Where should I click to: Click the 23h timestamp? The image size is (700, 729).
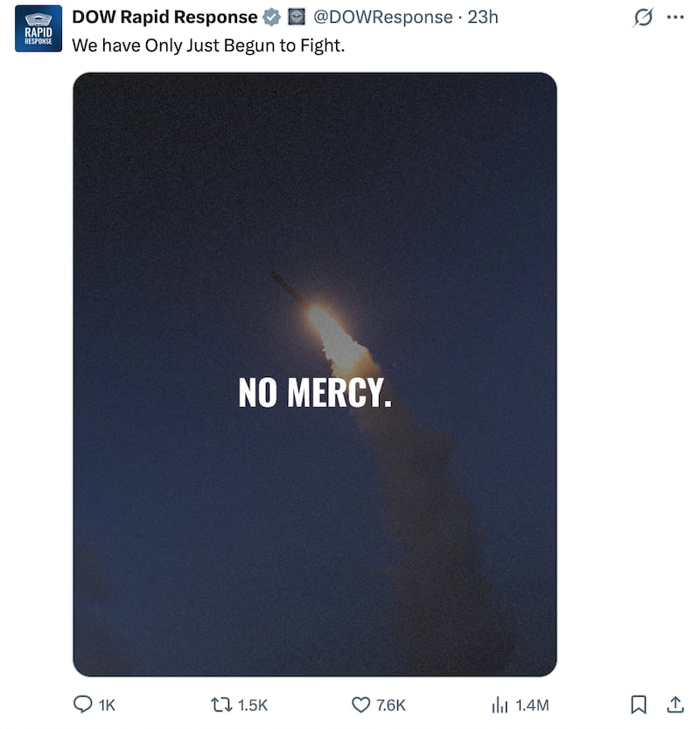pyautogui.click(x=479, y=17)
